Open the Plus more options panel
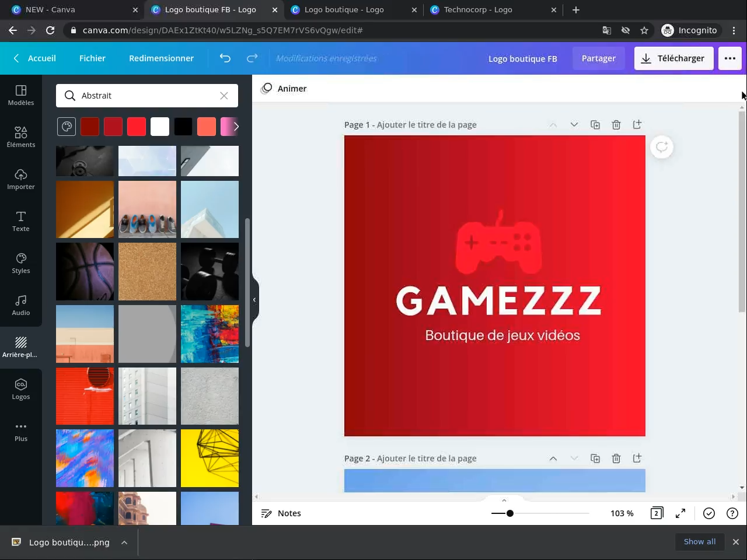This screenshot has height=560, width=747. tap(21, 431)
